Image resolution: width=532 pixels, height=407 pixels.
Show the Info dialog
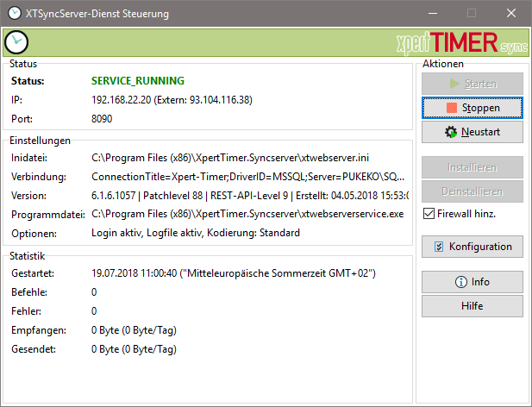[x=472, y=282]
